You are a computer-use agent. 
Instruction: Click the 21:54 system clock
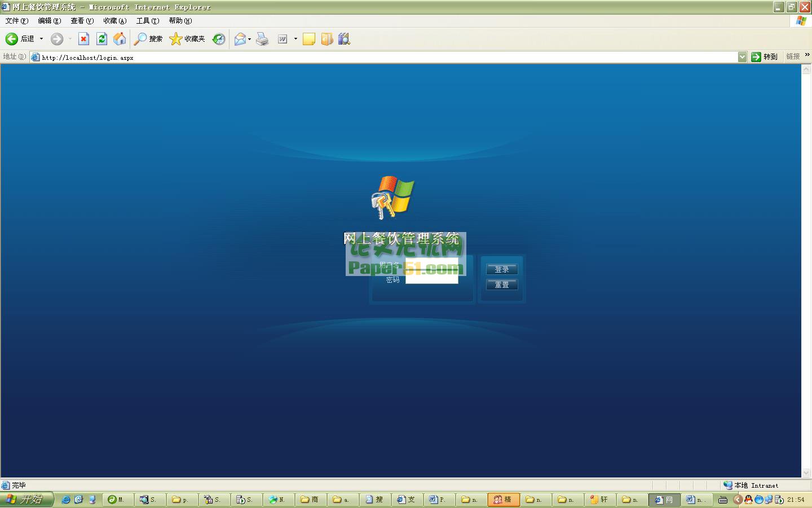(x=796, y=500)
